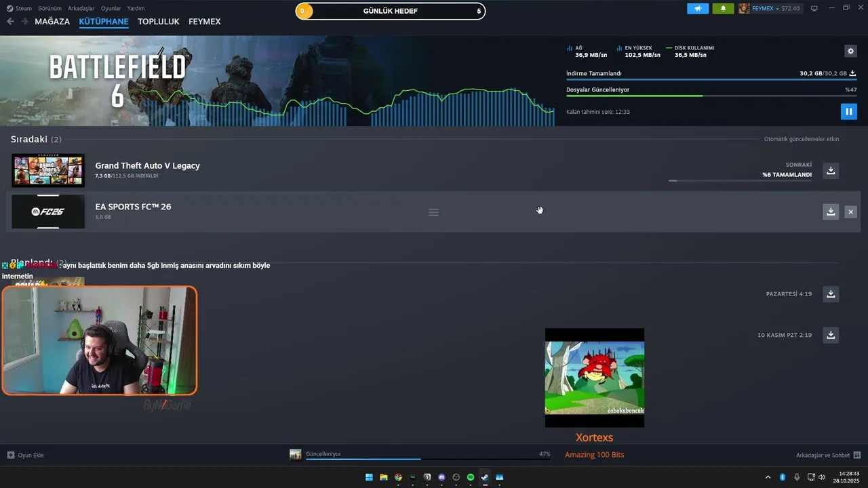This screenshot has height=488, width=868.
Task: Open download settings gear icon
Action: point(850,51)
